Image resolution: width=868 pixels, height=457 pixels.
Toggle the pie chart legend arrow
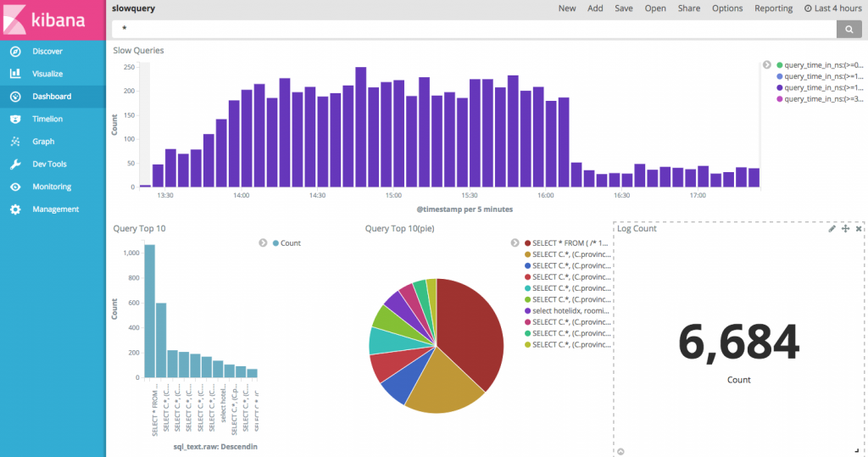(515, 243)
